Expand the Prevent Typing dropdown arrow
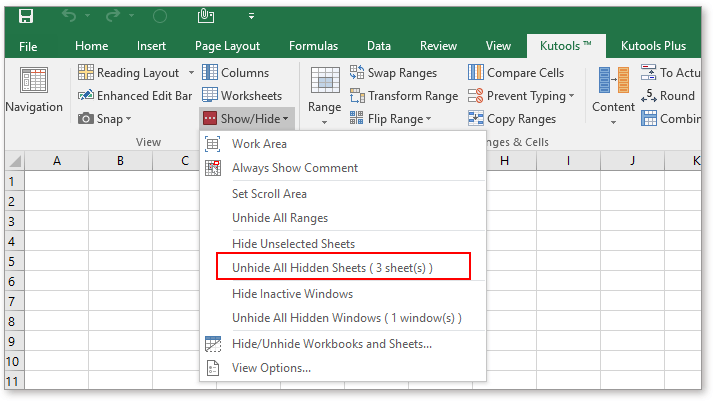 571,96
